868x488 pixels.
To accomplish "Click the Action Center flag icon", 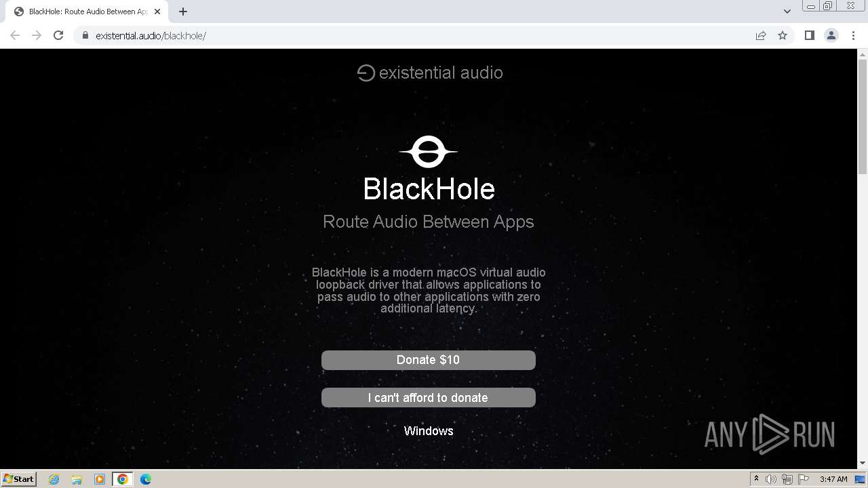I will tap(804, 479).
